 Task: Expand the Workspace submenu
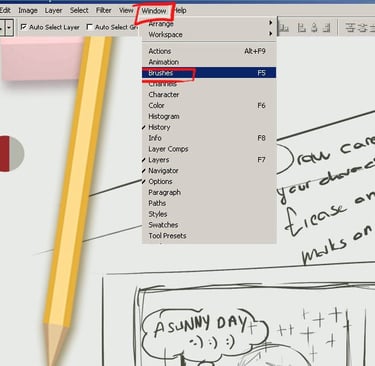[209, 35]
